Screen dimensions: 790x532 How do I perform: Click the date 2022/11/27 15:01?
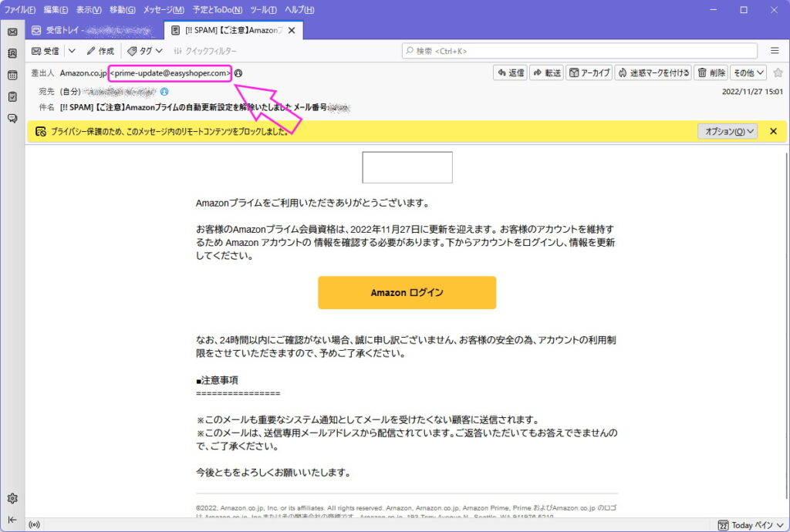coord(752,92)
